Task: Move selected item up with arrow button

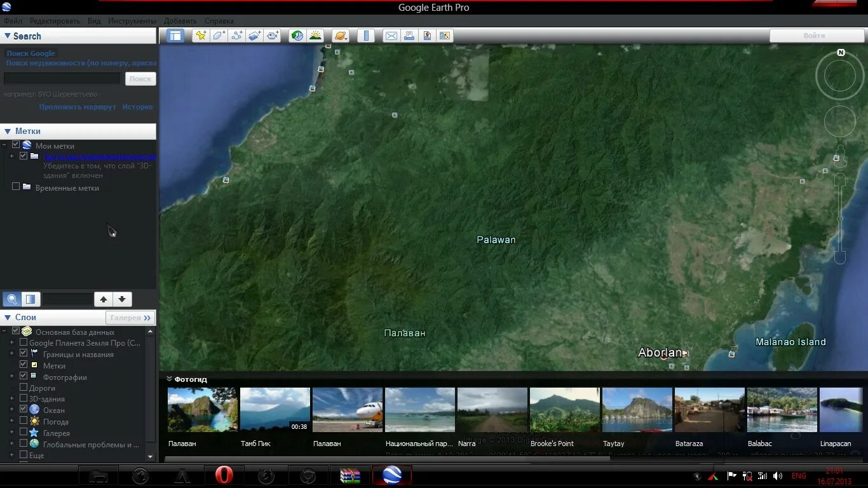Action: click(104, 299)
